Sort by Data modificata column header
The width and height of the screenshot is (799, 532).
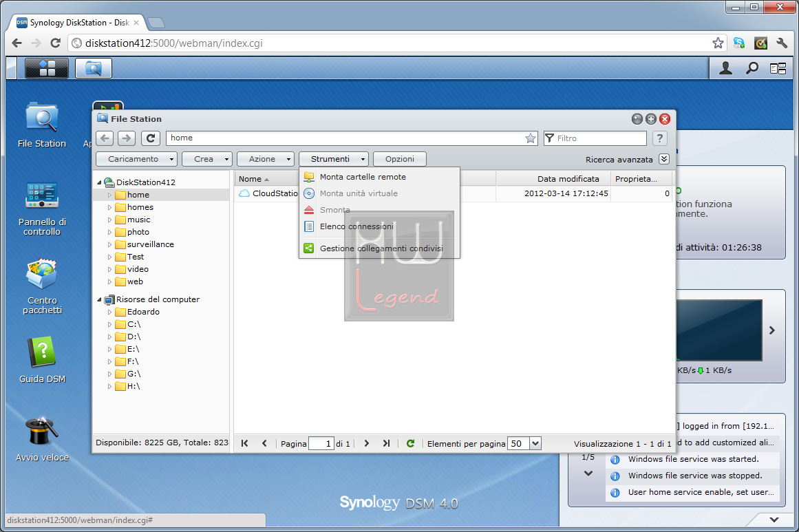[553, 179]
